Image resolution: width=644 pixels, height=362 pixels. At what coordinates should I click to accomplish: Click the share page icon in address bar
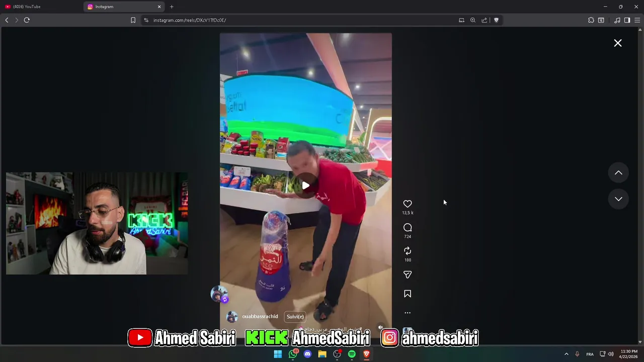tap(485, 20)
